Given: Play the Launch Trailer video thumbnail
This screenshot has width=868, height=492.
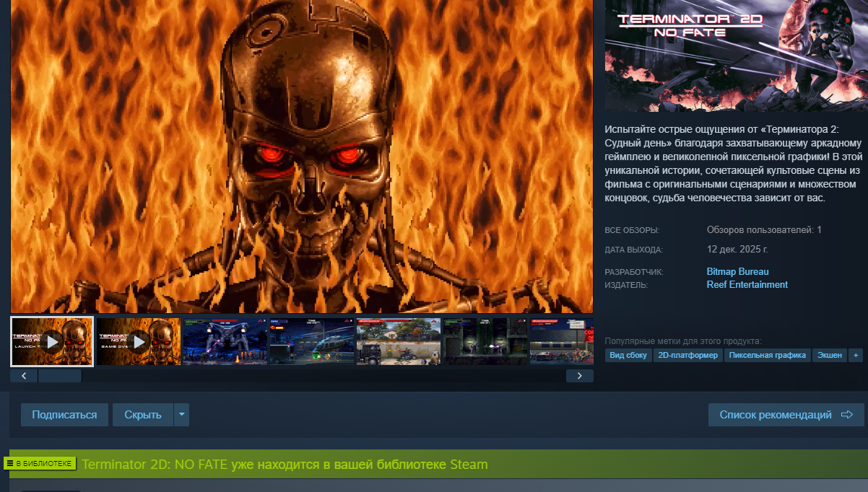Looking at the screenshot, I should [x=52, y=341].
